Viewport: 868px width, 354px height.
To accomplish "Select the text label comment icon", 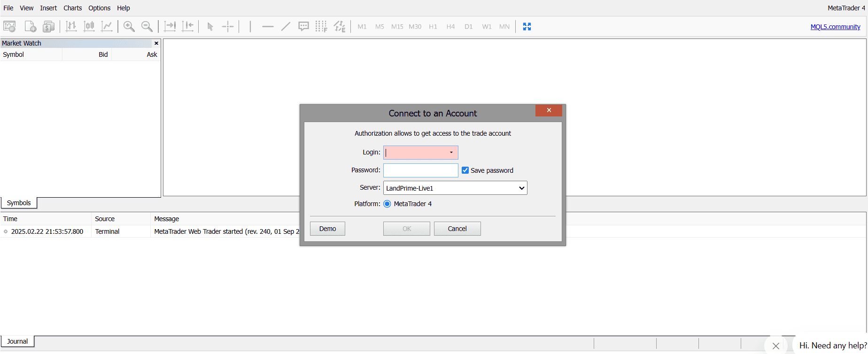I will click(x=303, y=27).
